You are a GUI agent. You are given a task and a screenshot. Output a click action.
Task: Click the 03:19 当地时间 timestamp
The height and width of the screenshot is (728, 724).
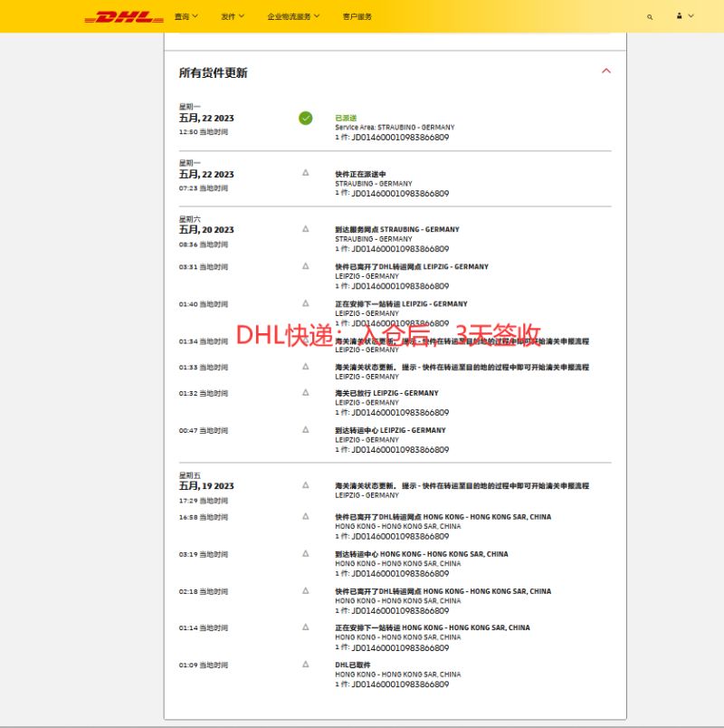coord(204,554)
